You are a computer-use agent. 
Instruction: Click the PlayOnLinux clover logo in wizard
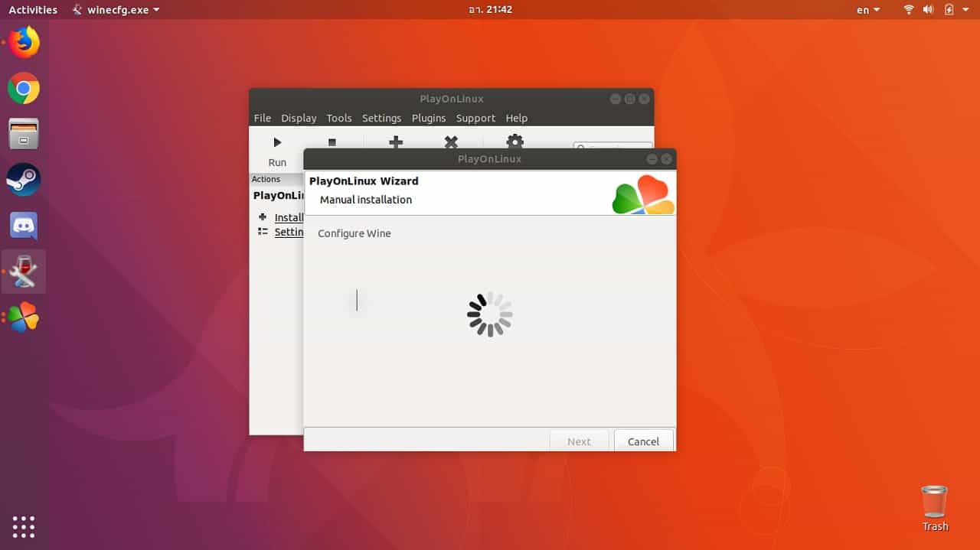pos(643,194)
